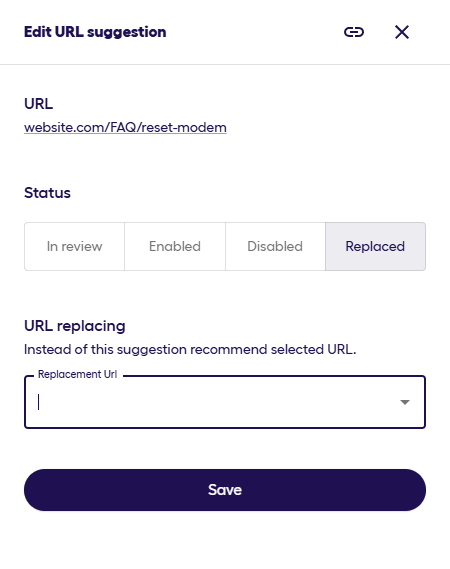Click the Edit URL suggestion title
This screenshot has height=569, width=450.
95,32
